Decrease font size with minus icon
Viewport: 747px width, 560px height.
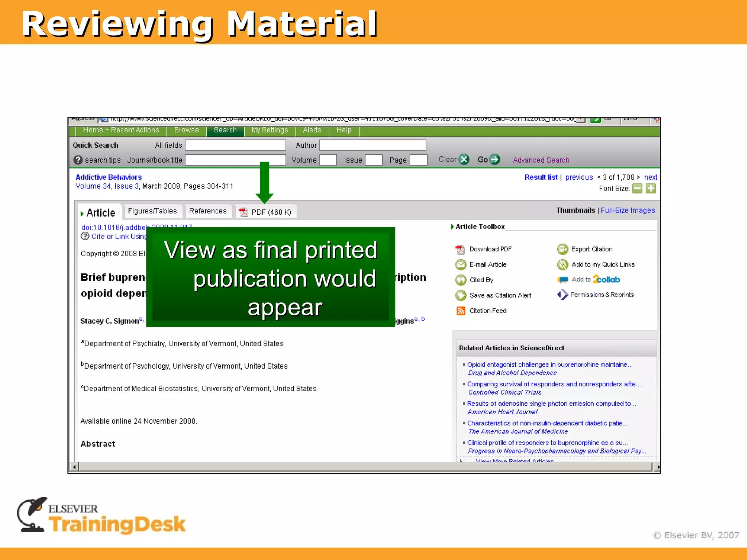[637, 188]
